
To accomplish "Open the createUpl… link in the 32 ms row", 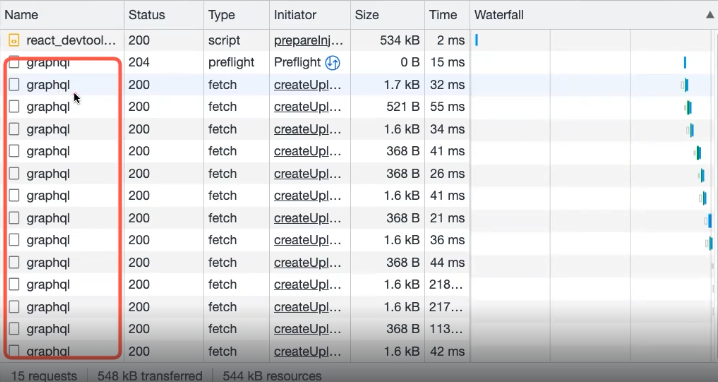I will (308, 85).
